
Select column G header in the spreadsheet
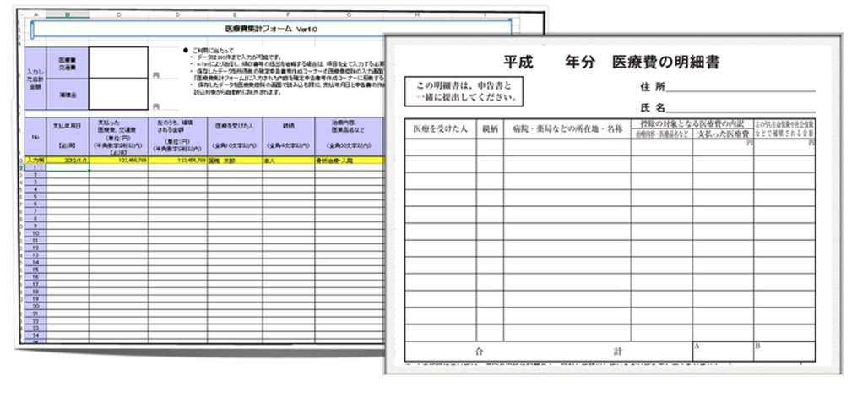(350, 15)
